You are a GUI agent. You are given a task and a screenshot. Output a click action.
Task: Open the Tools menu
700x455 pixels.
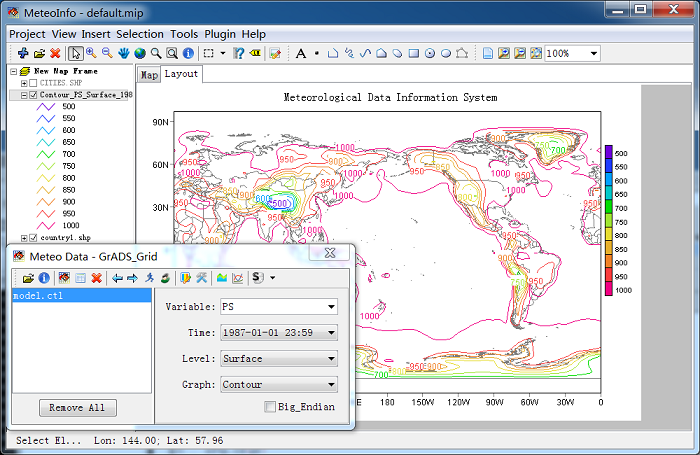click(x=183, y=34)
